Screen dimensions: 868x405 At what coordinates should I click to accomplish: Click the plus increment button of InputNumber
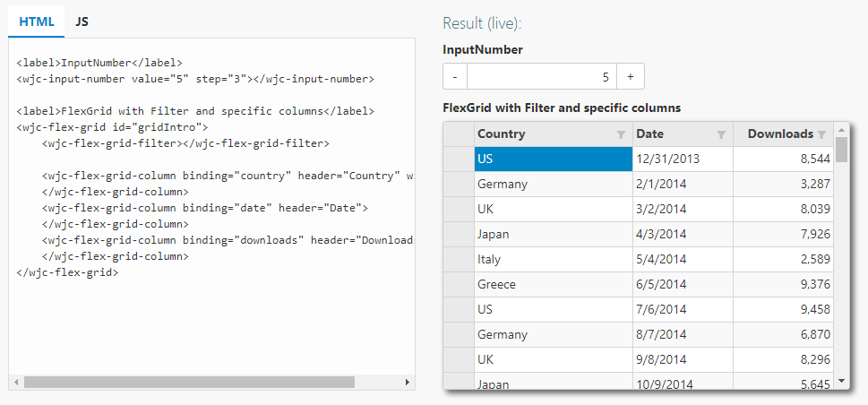pyautogui.click(x=630, y=77)
